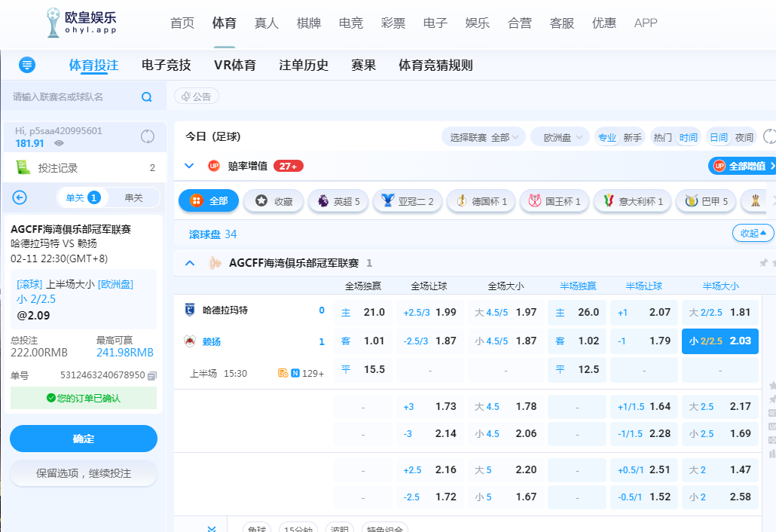Sort by 热门 instead of 时间
Image resolution: width=776 pixels, height=532 pixels.
(663, 137)
